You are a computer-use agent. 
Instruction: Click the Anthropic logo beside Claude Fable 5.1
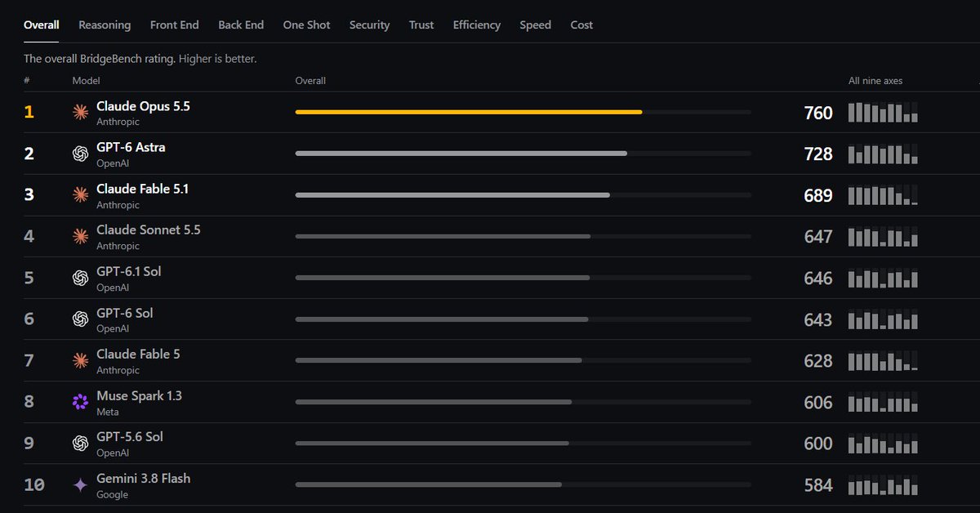(x=80, y=194)
